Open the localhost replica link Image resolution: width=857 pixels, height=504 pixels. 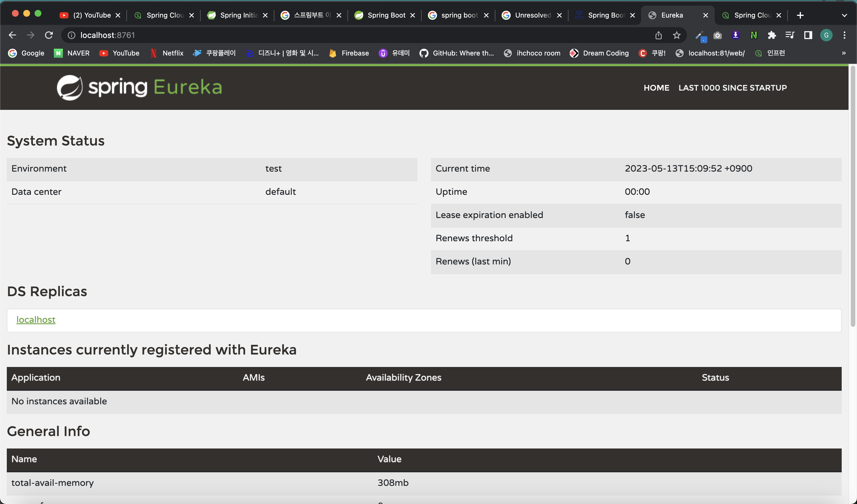(36, 319)
